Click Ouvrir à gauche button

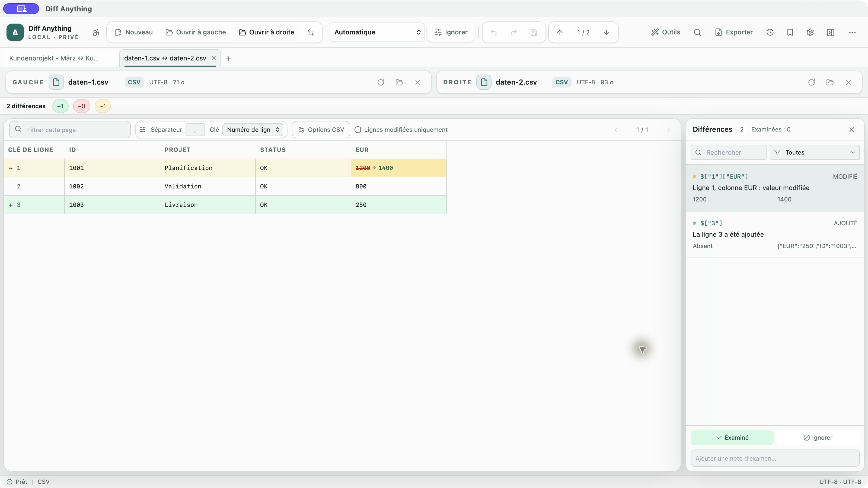[196, 32]
